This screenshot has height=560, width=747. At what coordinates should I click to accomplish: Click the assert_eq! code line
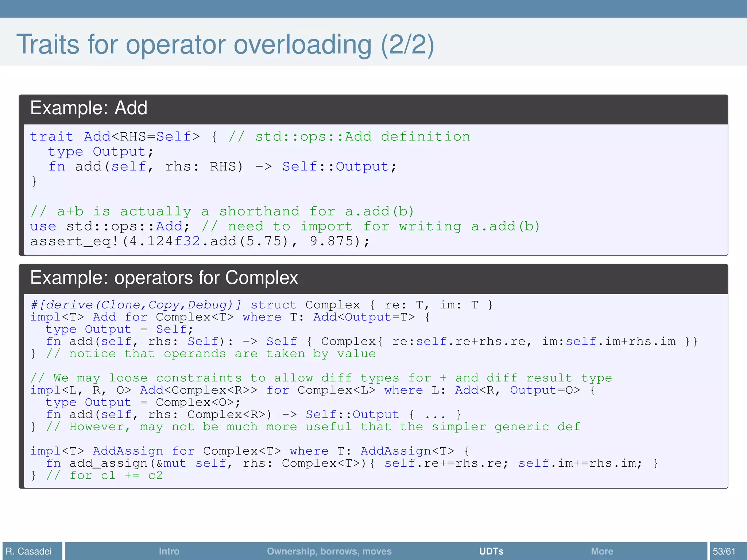coord(200,241)
